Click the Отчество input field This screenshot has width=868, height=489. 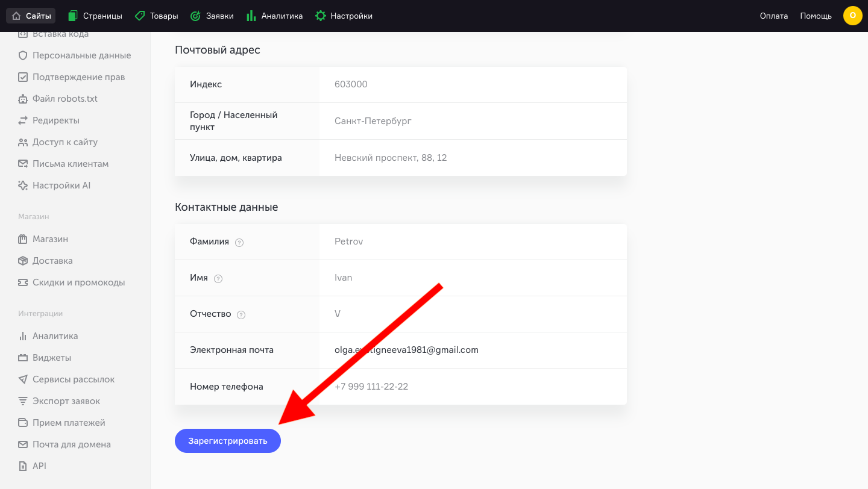pyautogui.click(x=473, y=314)
